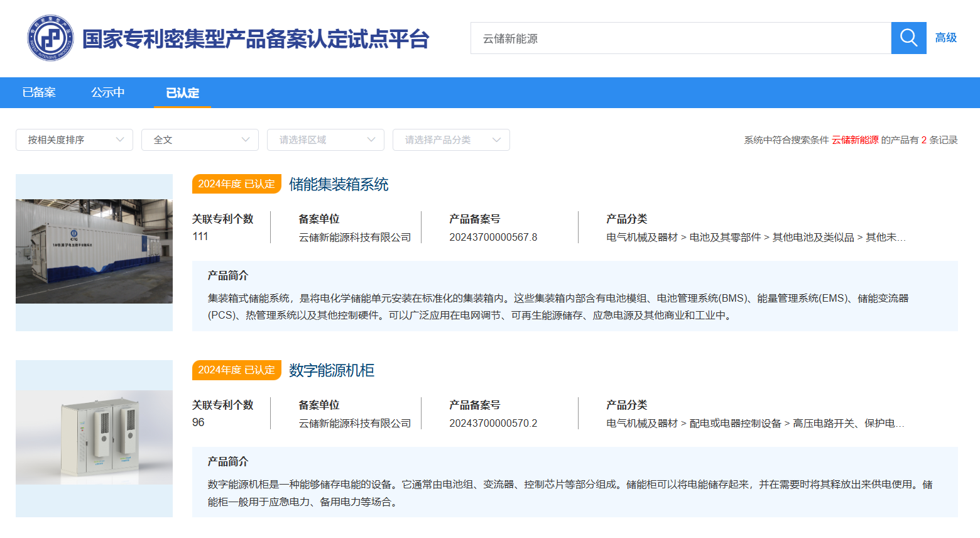Open the 按相关度排序 sort dropdown
The height and width of the screenshot is (538, 980).
74,140
